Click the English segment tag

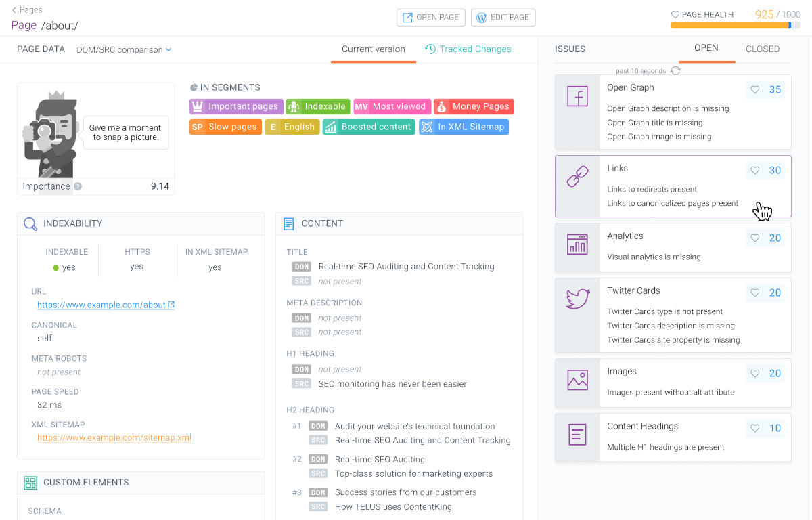tap(292, 127)
